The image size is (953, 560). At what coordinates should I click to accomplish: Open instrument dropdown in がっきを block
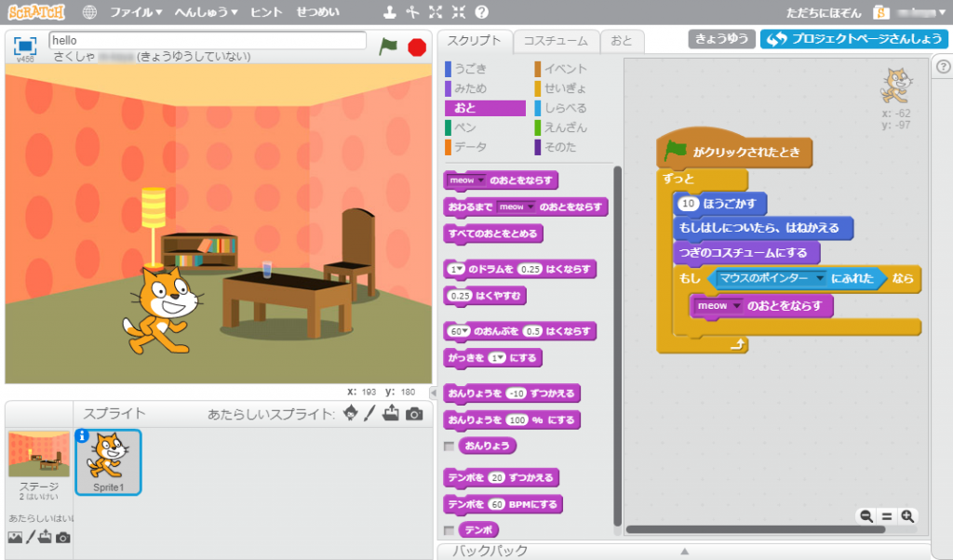tap(502, 358)
